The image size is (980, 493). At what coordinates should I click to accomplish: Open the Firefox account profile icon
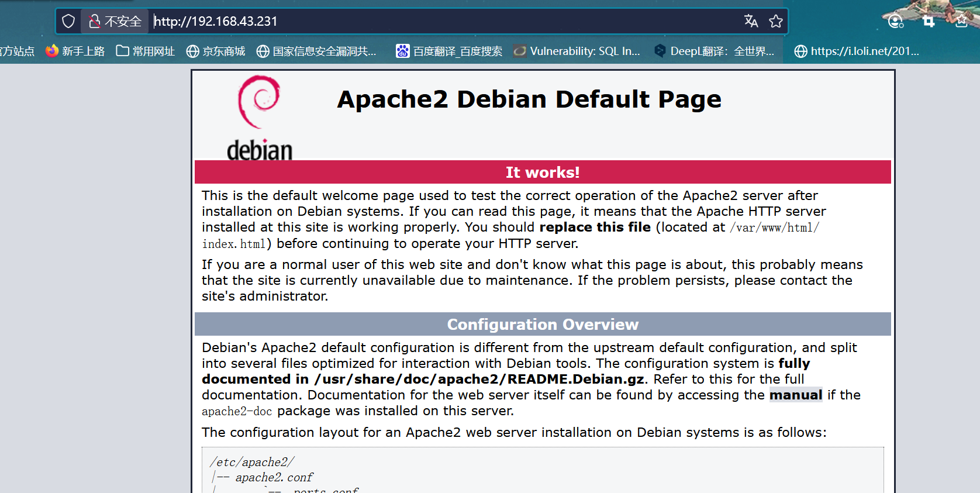point(895,22)
